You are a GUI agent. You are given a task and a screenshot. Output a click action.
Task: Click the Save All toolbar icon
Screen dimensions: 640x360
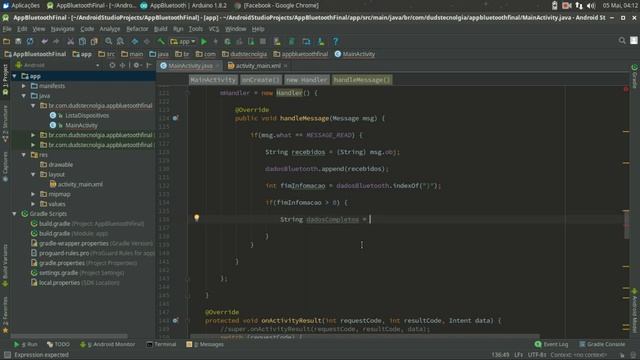(x=18, y=41)
